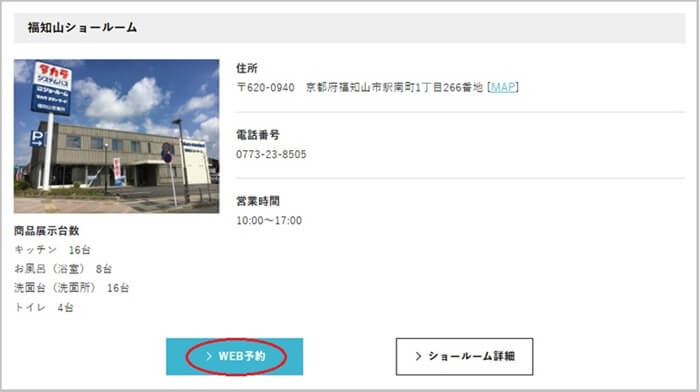Click the chevron arrow in ショールーム詳細 button
This screenshot has width=700, height=392.
tap(418, 356)
